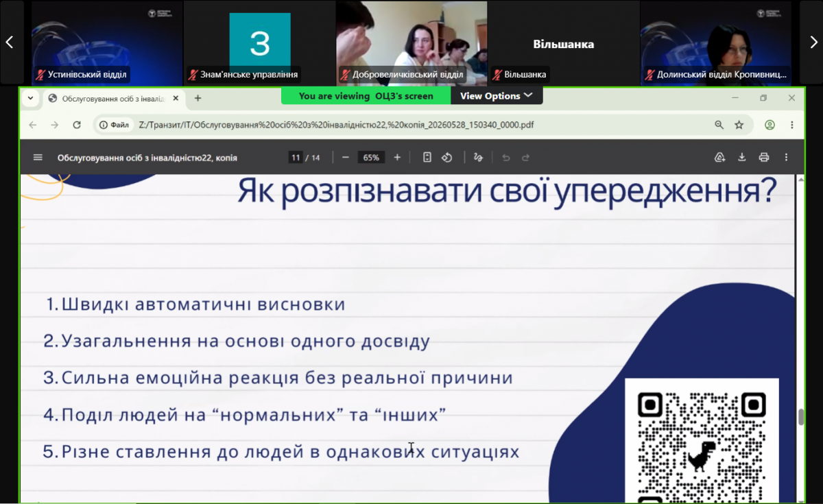Screen dimensions: 823x504
Task: Select the Знам'янське управління video tile
Action: tap(260, 42)
